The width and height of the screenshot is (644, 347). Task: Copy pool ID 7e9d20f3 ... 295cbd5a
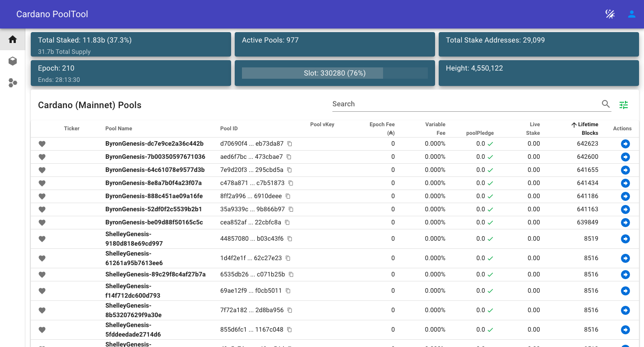tap(289, 170)
